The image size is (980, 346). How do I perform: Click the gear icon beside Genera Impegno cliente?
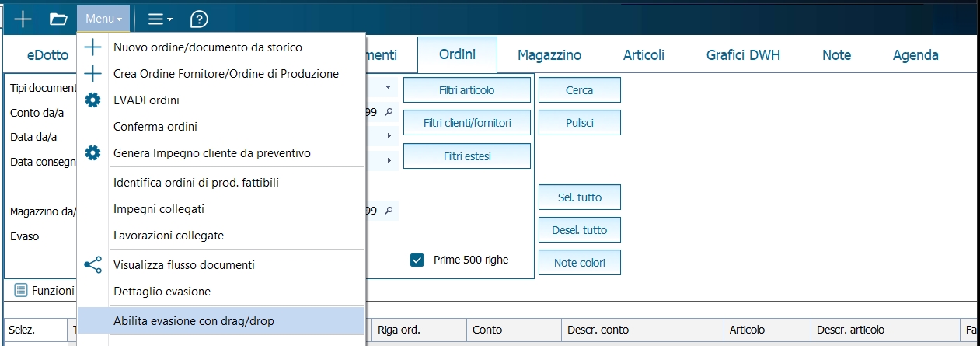[92, 153]
